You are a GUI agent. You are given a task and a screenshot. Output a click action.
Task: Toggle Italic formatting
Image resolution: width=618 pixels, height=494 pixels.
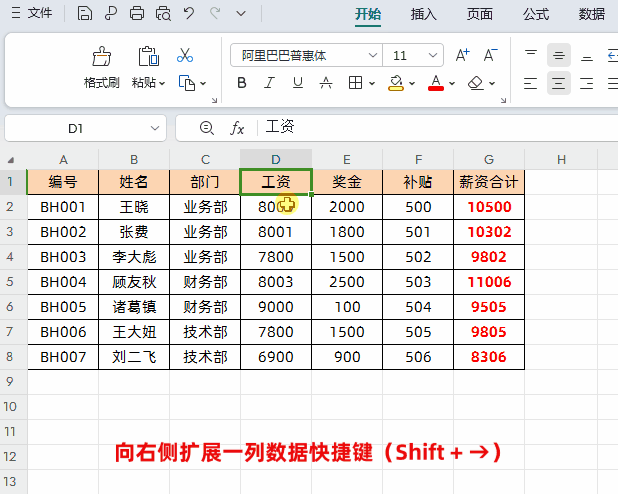tap(270, 83)
